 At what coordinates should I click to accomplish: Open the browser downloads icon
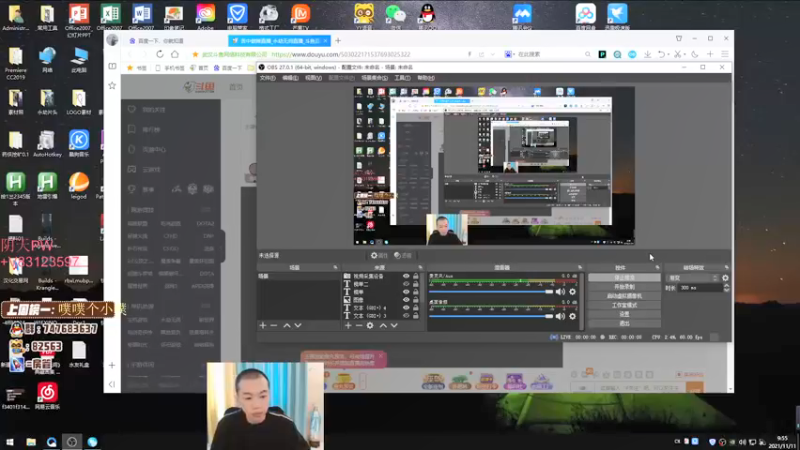pyautogui.click(x=647, y=54)
